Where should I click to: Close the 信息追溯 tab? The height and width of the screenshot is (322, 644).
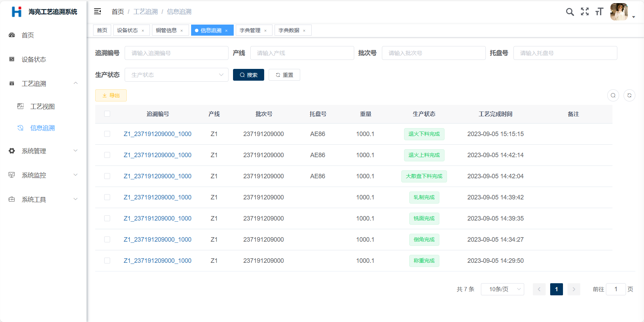(x=226, y=30)
